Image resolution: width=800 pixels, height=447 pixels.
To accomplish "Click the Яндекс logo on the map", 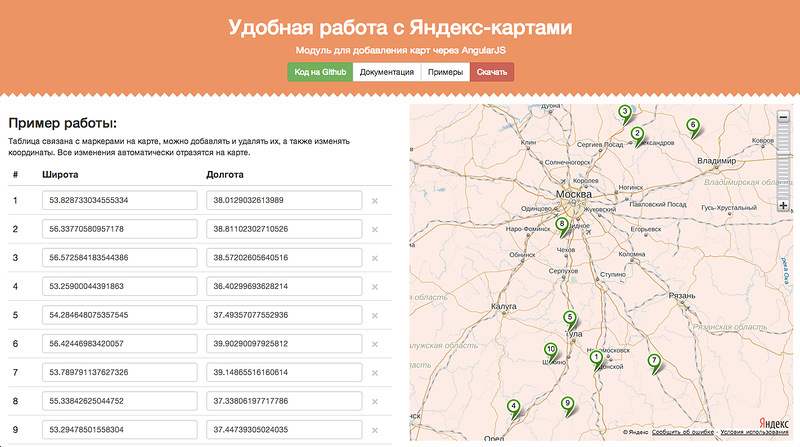I will coord(773,423).
